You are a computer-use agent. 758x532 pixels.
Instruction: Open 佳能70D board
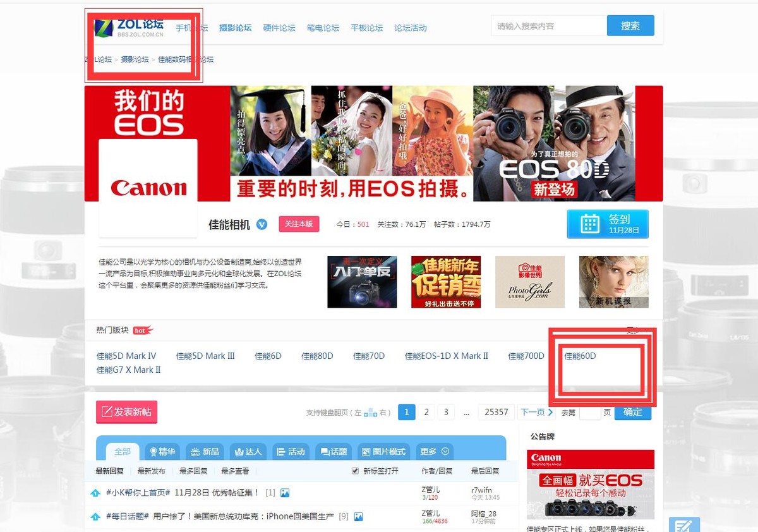point(369,356)
